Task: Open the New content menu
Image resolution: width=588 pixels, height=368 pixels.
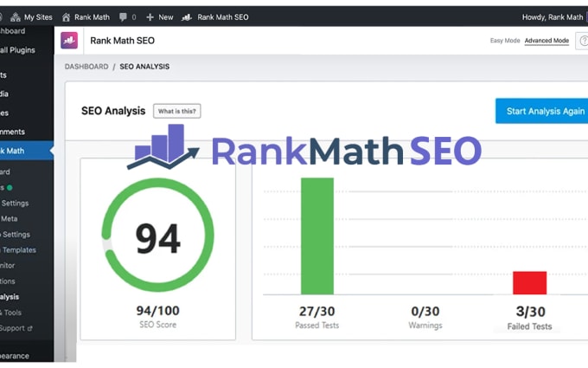Action: pyautogui.click(x=166, y=17)
